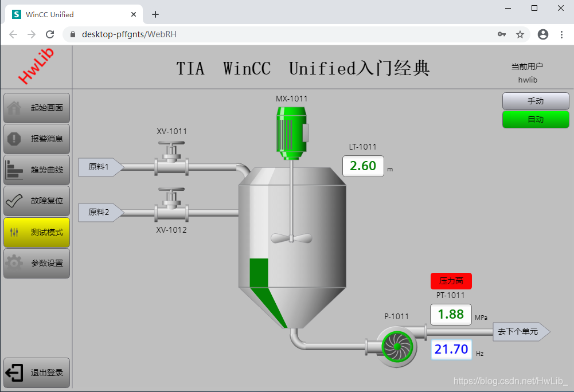Click the PT-1011 pressure value 1.88
574x392 pixels.
(x=451, y=315)
